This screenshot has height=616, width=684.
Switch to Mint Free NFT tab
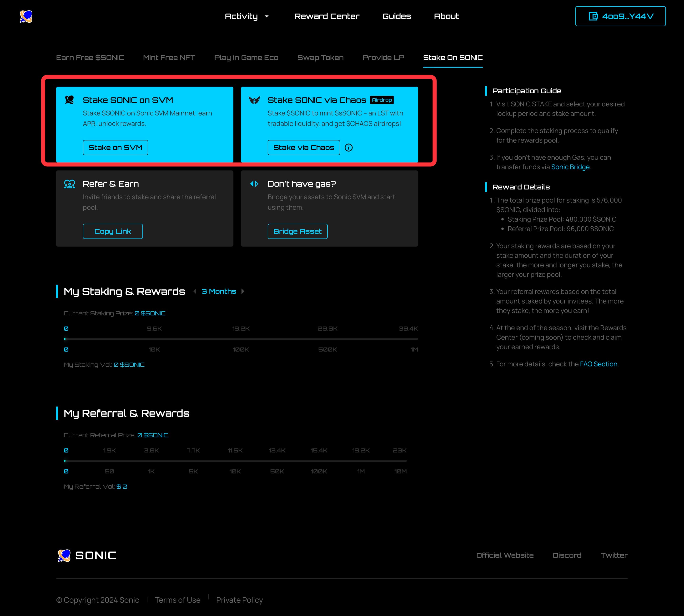point(169,58)
